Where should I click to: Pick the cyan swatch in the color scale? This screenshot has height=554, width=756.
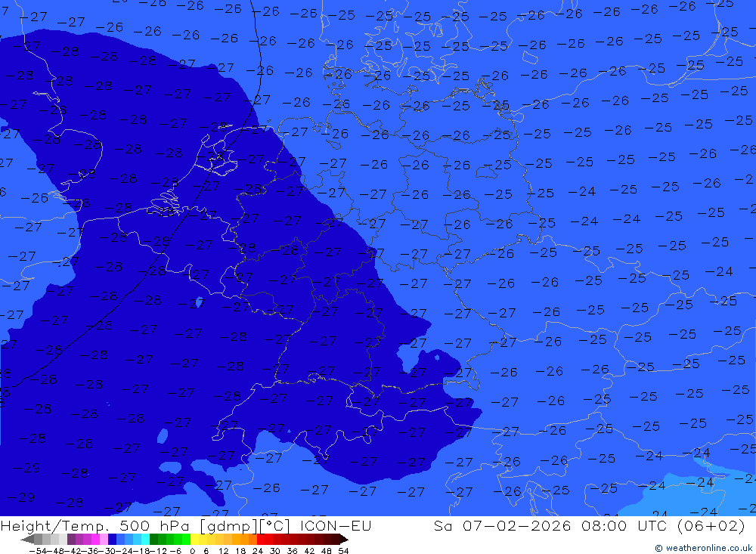click(145, 539)
